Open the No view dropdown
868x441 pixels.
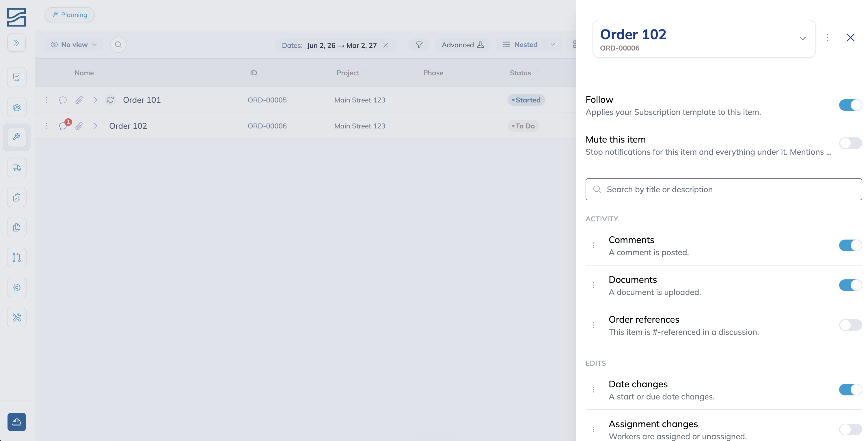(74, 45)
